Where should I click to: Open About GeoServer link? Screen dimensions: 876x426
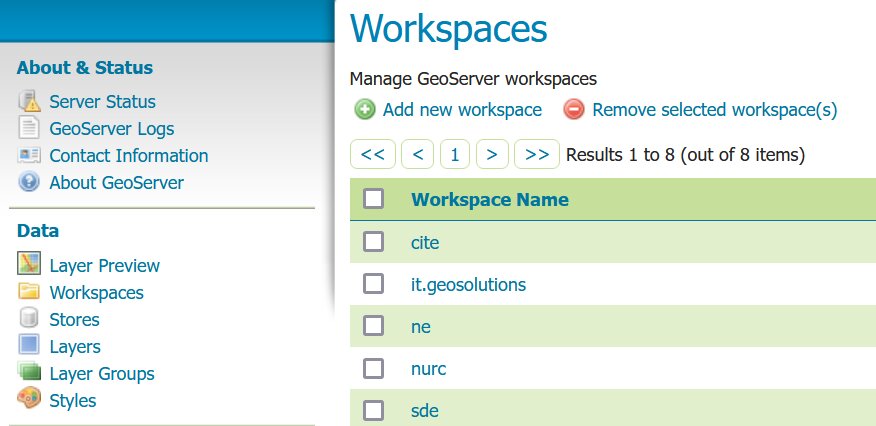click(x=117, y=183)
